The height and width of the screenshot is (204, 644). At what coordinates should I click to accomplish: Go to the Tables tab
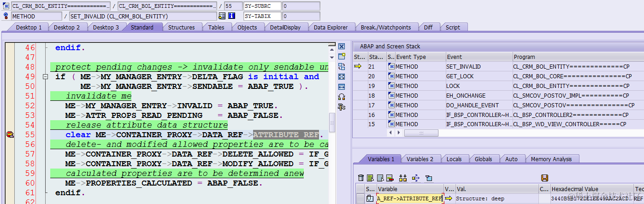[216, 27]
